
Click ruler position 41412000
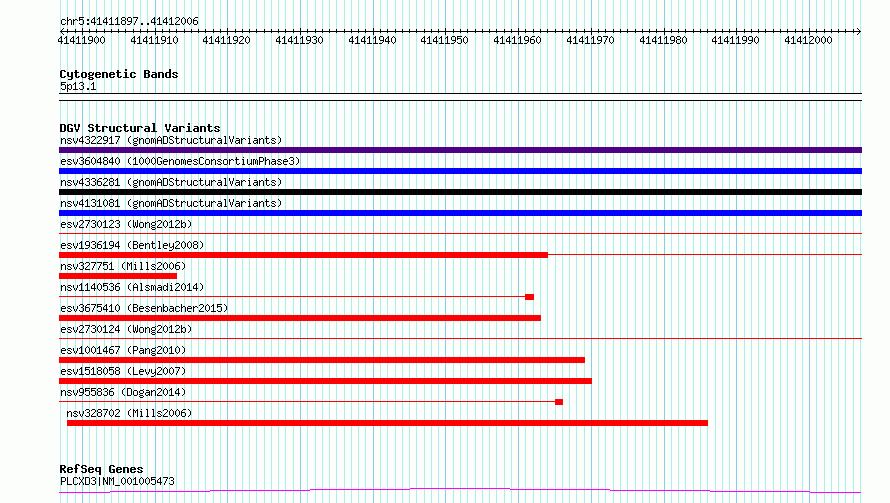coord(808,40)
